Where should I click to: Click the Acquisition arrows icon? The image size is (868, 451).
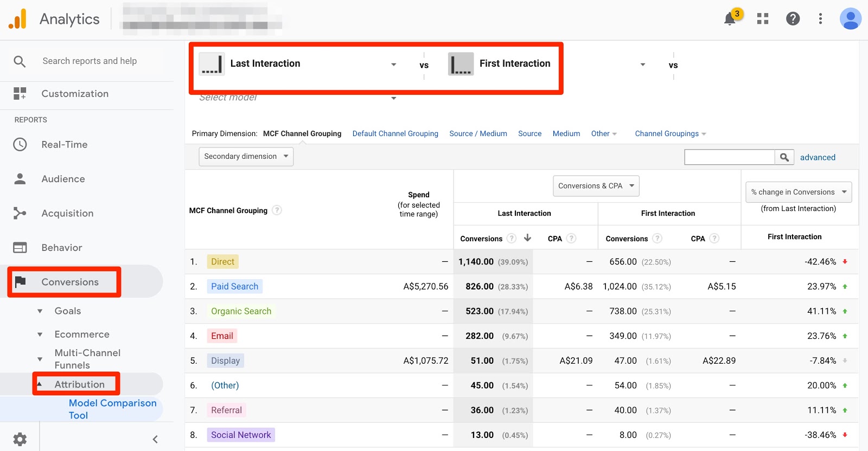point(20,214)
